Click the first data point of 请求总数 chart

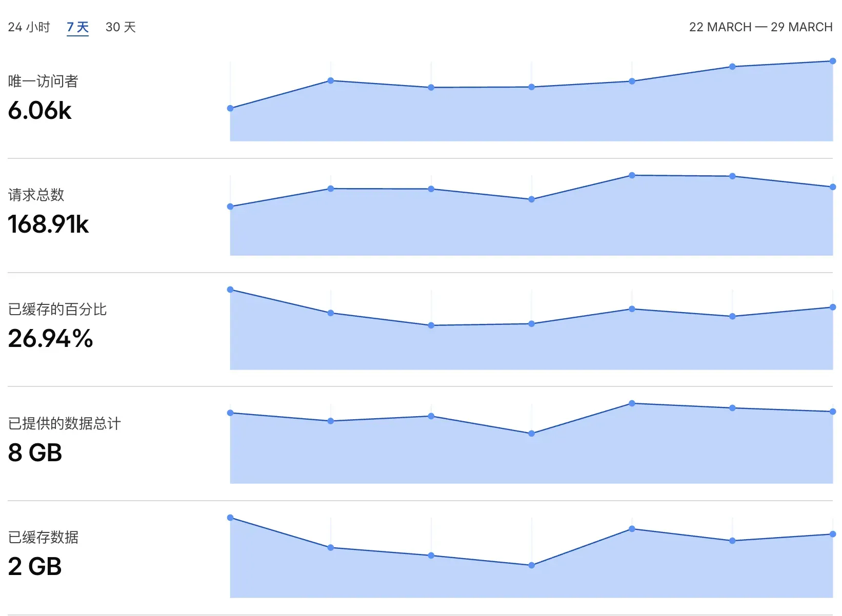230,207
